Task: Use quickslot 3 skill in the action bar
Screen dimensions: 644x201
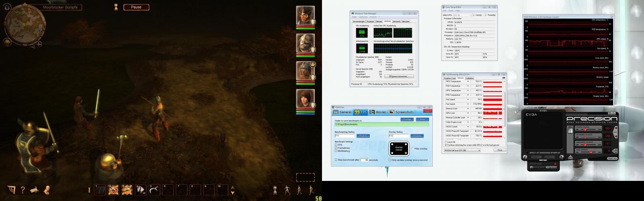Action: click(x=127, y=189)
